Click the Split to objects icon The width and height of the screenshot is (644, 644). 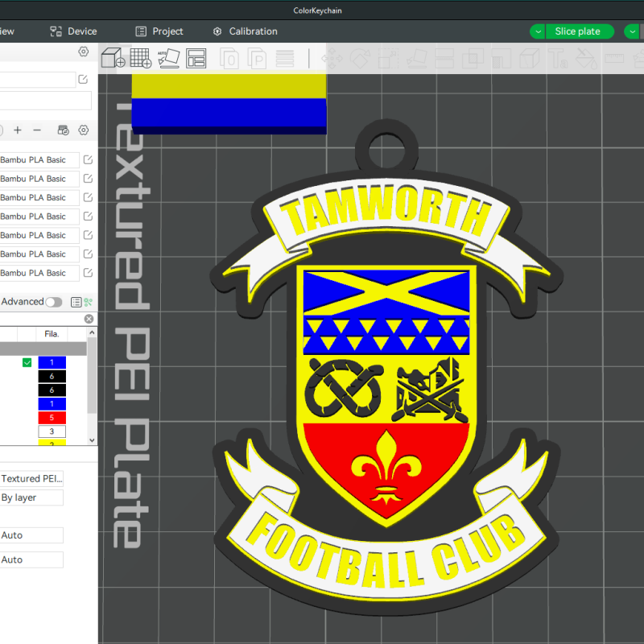point(229,59)
